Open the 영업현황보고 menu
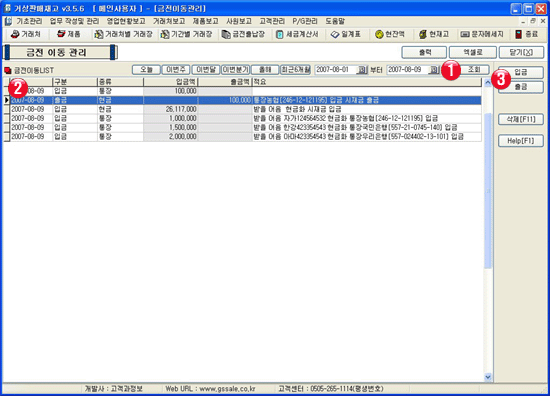 pyautogui.click(x=126, y=21)
